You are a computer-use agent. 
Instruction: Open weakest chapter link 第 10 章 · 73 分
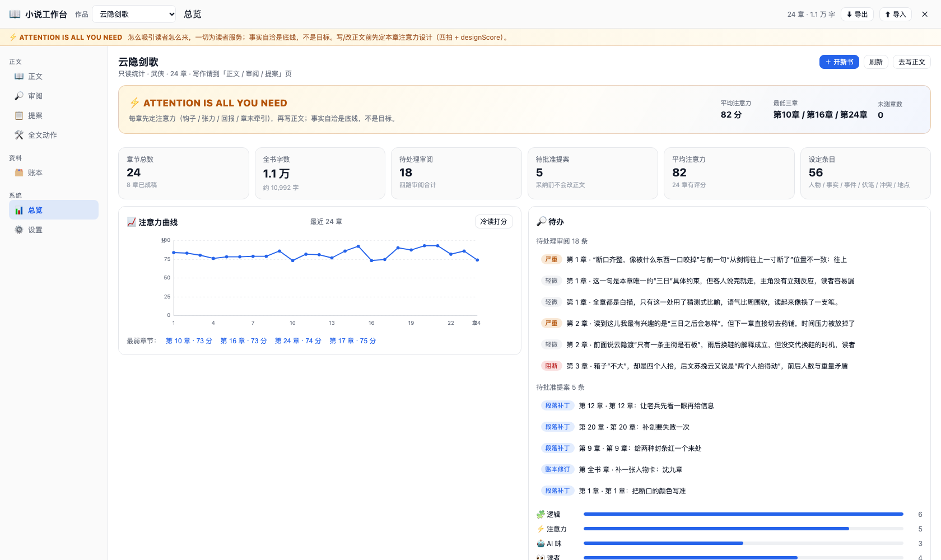[189, 340]
